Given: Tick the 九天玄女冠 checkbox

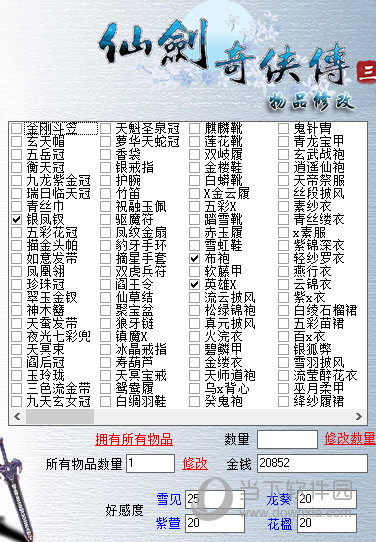Looking at the screenshot, I should point(16,401).
